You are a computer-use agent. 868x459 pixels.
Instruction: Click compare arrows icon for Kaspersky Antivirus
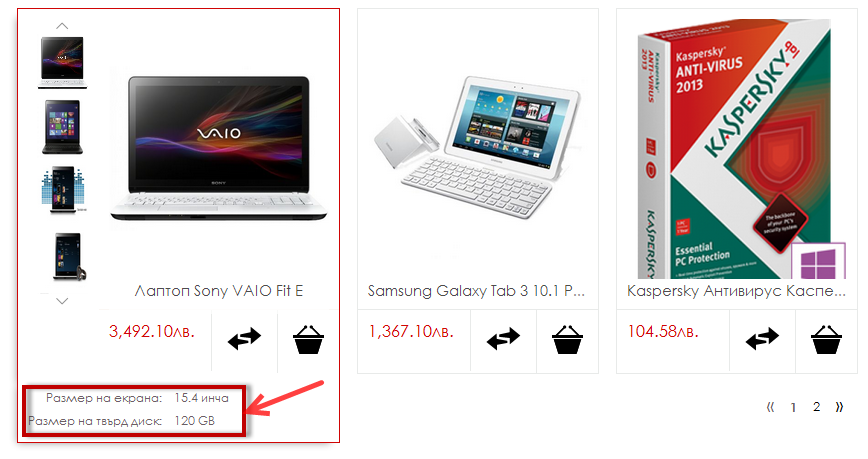pyautogui.click(x=762, y=338)
